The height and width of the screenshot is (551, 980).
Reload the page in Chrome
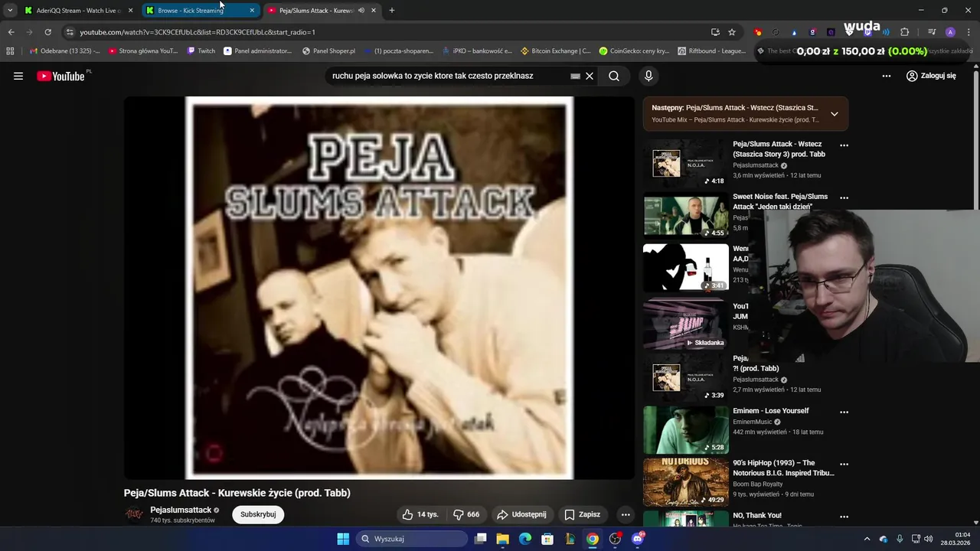click(x=47, y=32)
